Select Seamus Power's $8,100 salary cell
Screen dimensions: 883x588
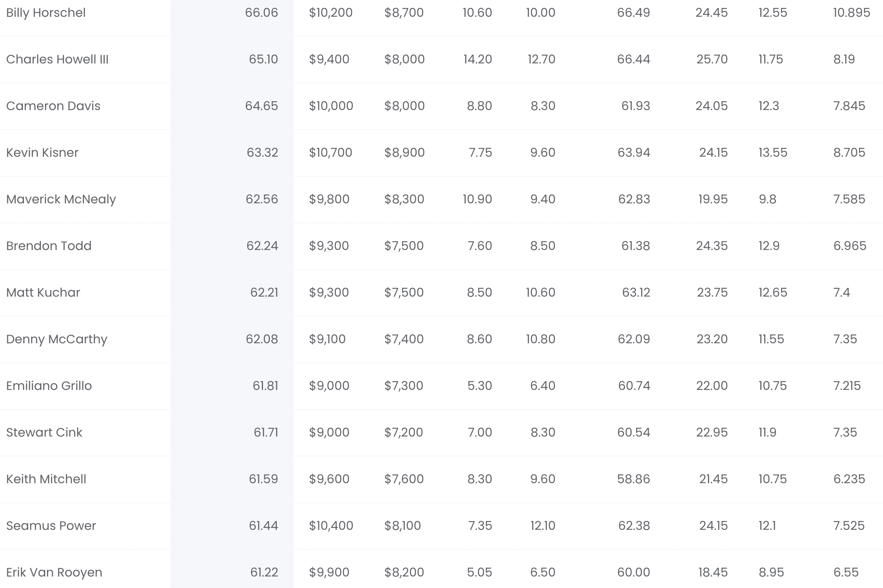(x=403, y=526)
